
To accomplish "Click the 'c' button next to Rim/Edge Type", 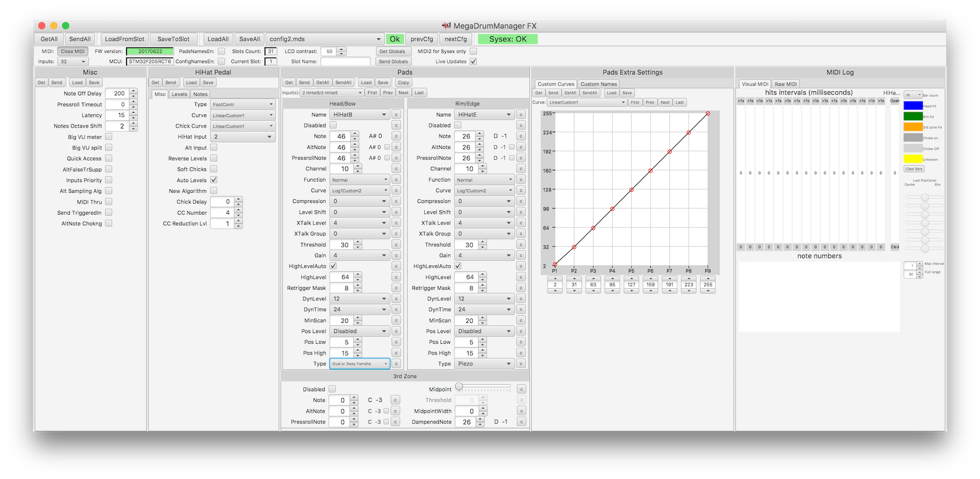I will (x=521, y=364).
